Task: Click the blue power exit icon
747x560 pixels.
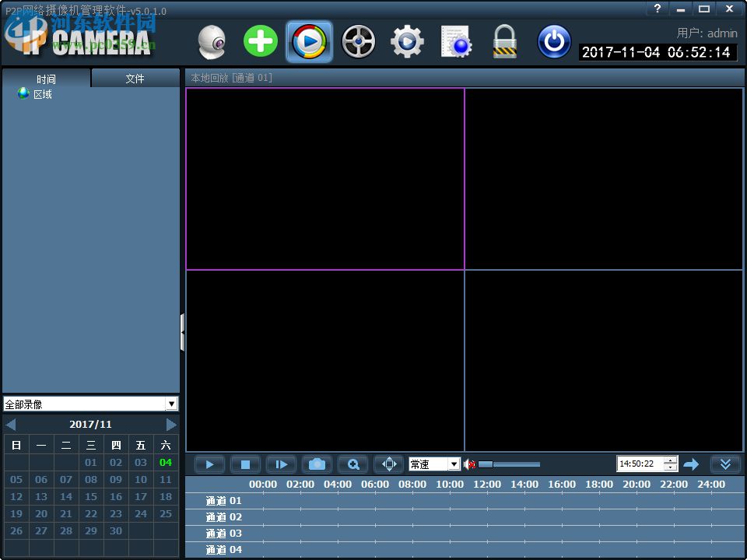Action: click(554, 42)
